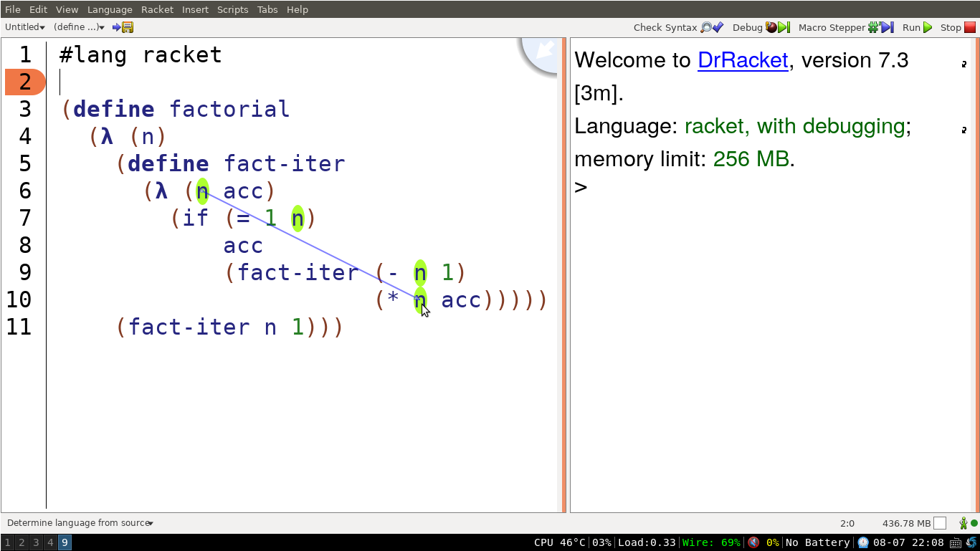Open the Language menu
980x551 pixels.
[x=110, y=9]
